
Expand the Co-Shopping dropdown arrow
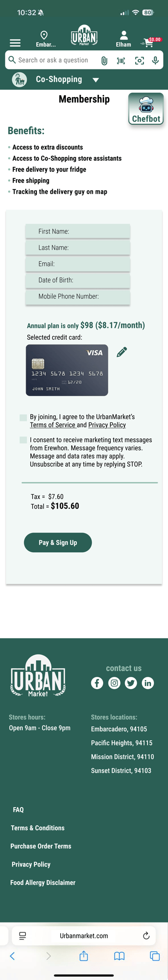[96, 80]
